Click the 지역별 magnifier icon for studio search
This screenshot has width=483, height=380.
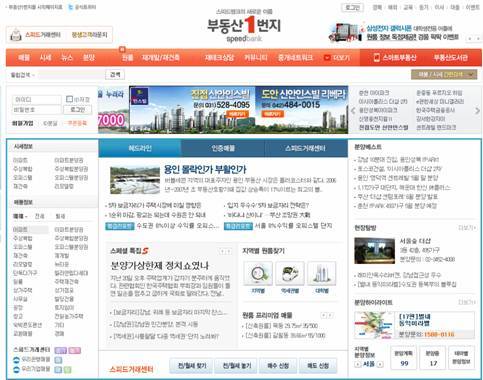point(258,273)
